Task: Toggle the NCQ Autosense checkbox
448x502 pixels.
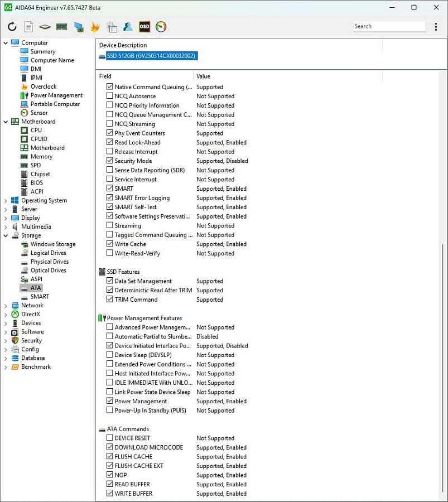Action: (x=109, y=96)
